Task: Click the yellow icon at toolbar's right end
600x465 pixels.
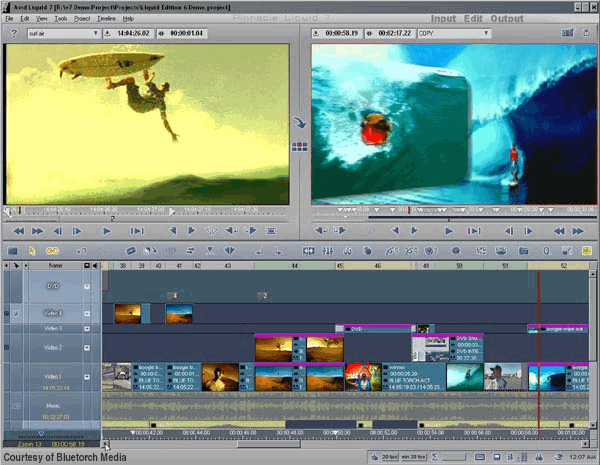Action: click(585, 250)
